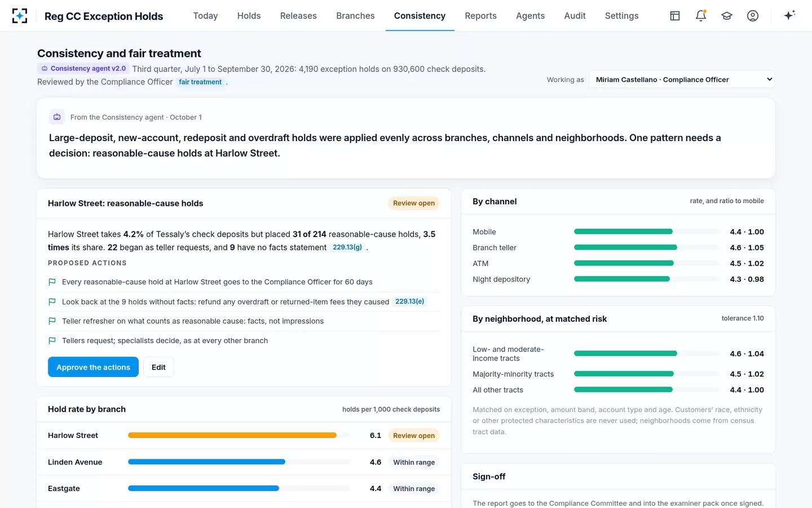Click the 'Within range' status for Eastgate

pyautogui.click(x=414, y=489)
